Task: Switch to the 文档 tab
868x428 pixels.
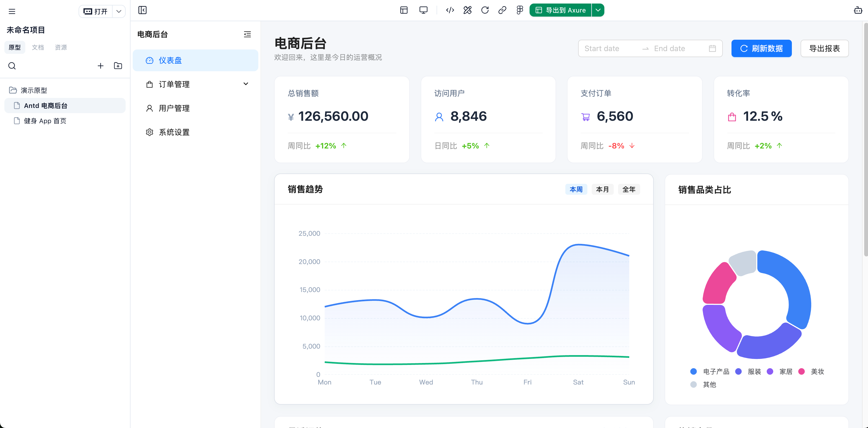Action: click(38, 48)
